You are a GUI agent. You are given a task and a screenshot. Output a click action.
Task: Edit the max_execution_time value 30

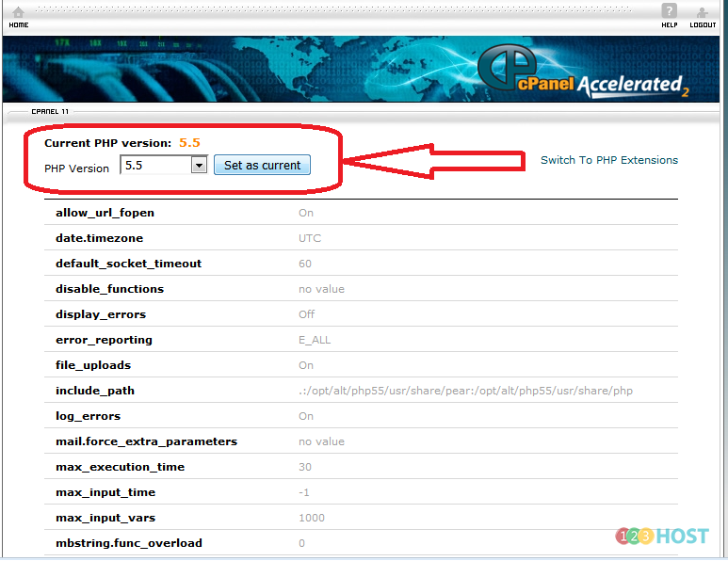(x=305, y=467)
